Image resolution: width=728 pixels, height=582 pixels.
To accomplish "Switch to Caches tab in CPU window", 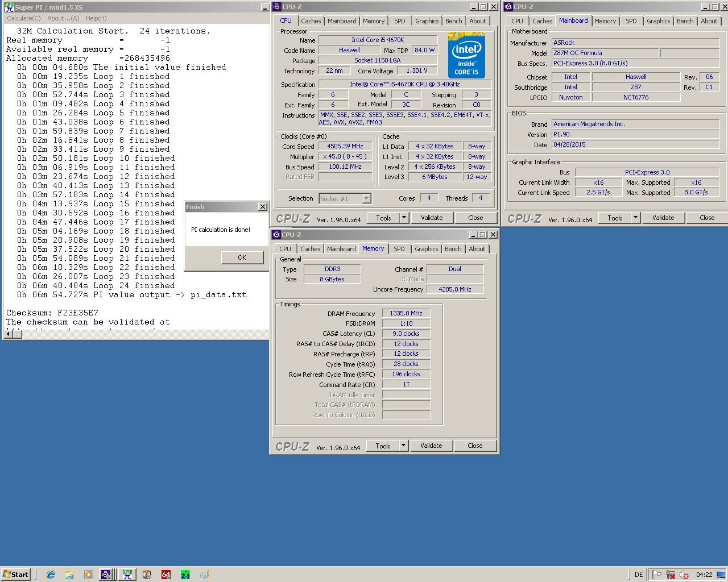I will [x=311, y=21].
